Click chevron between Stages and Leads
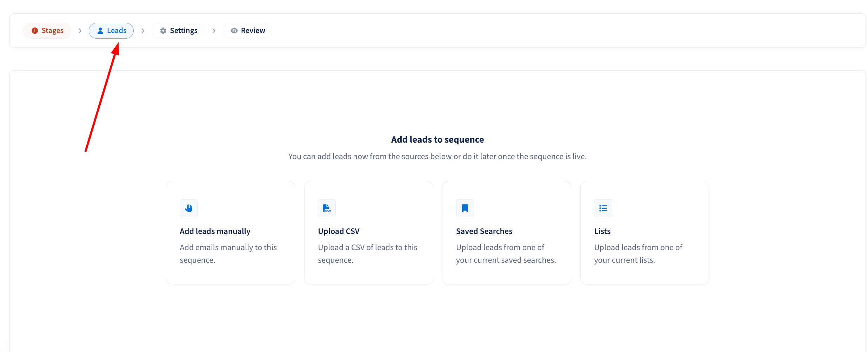 (80, 31)
